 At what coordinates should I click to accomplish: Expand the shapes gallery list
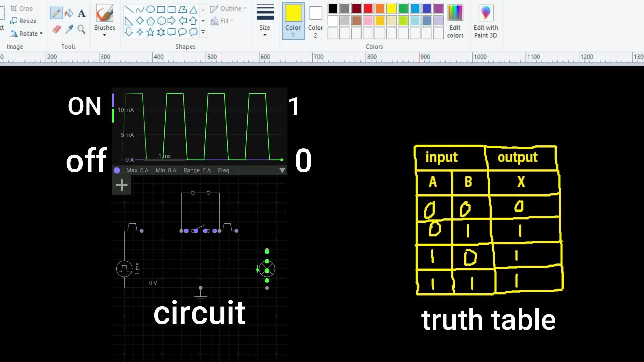tap(203, 32)
